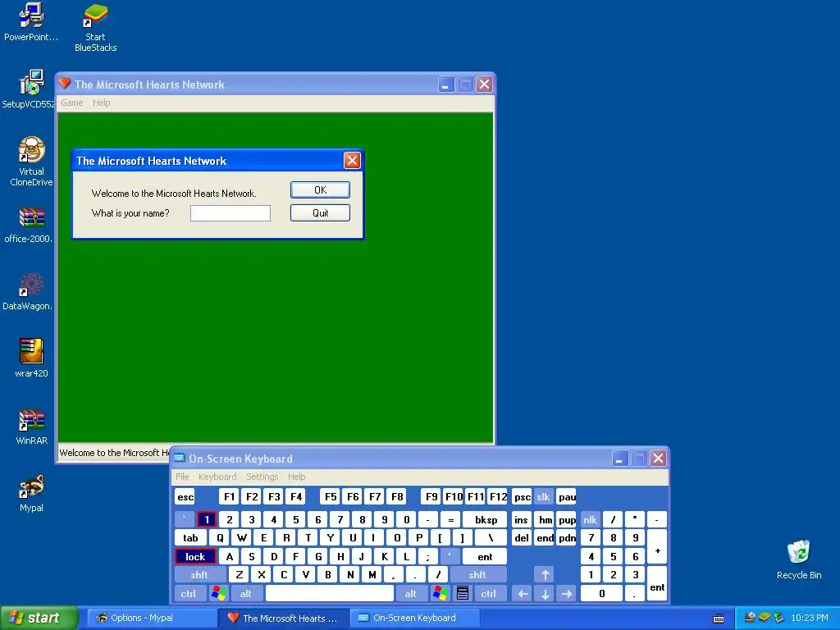Viewport: 840px width, 630px height.
Task: Close the Hearts name dialog with X
Action: (352, 160)
